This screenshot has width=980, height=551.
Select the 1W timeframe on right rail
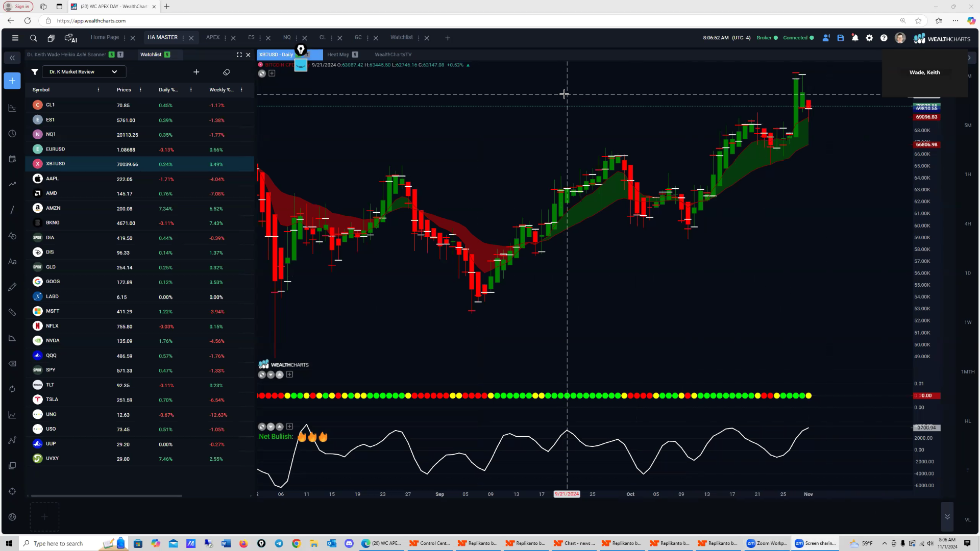(x=968, y=322)
